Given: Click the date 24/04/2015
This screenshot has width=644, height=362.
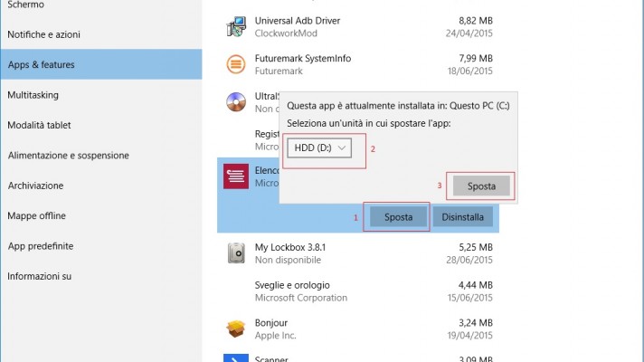Looking at the screenshot, I should point(469,33).
